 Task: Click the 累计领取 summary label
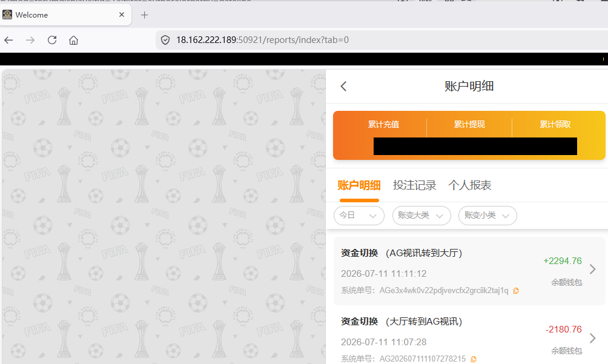pos(555,124)
